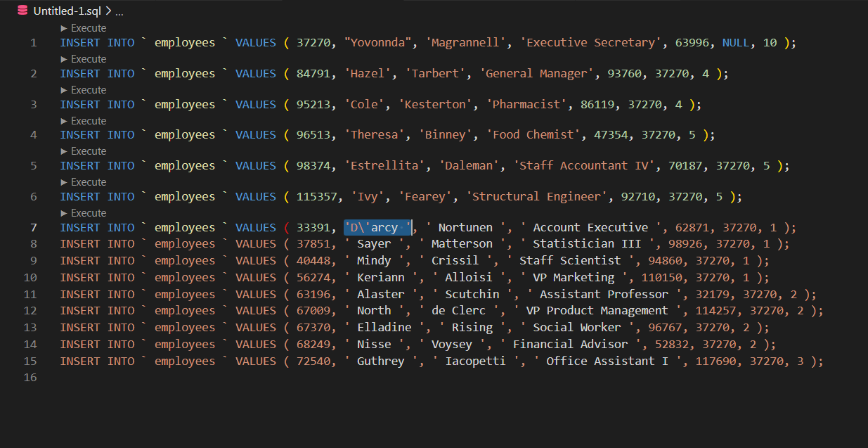Run Execute above the Hazel Tarbert statement
Viewport: 868px width, 448px height.
click(89, 59)
